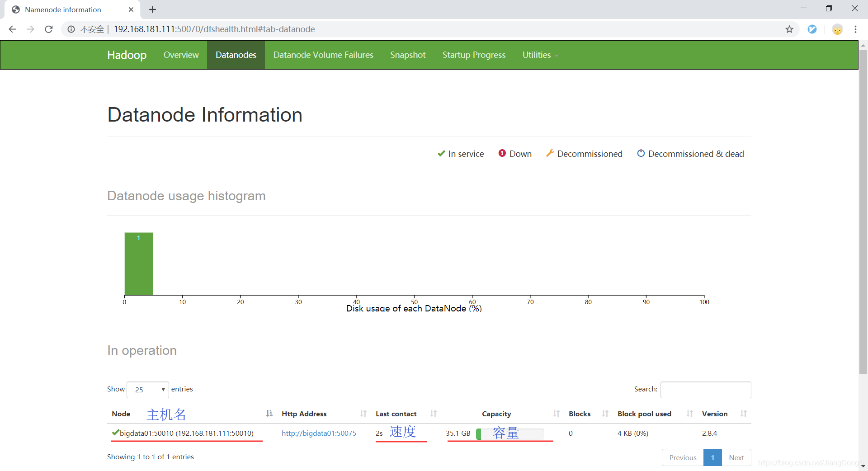This screenshot has height=471, width=868.
Task: Click the In operation heading
Action: point(142,350)
